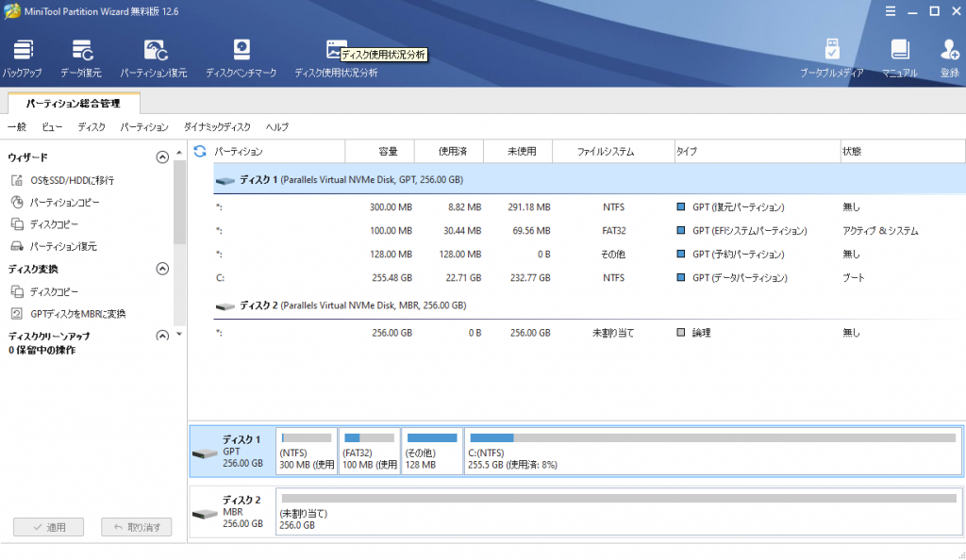This screenshot has width=966, height=560.
Task: Open ディスク使用状況分析 (Space Analyzer)
Action: coord(336,58)
